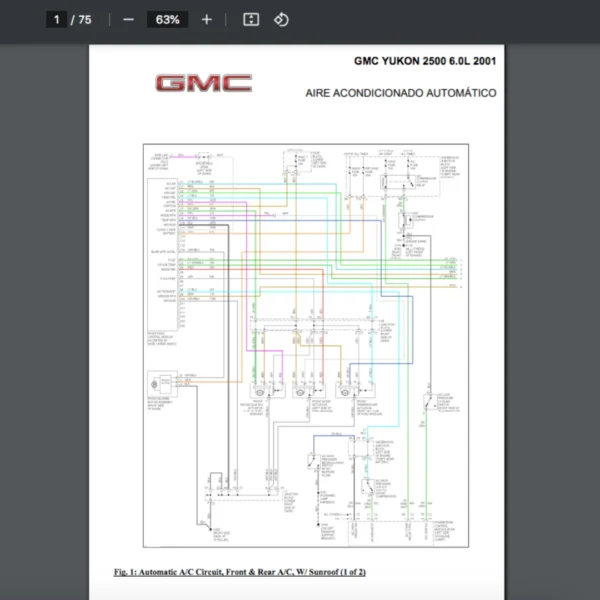This screenshot has height=600, width=600.
Task: Click the 63% zoom level field
Action: click(168, 20)
